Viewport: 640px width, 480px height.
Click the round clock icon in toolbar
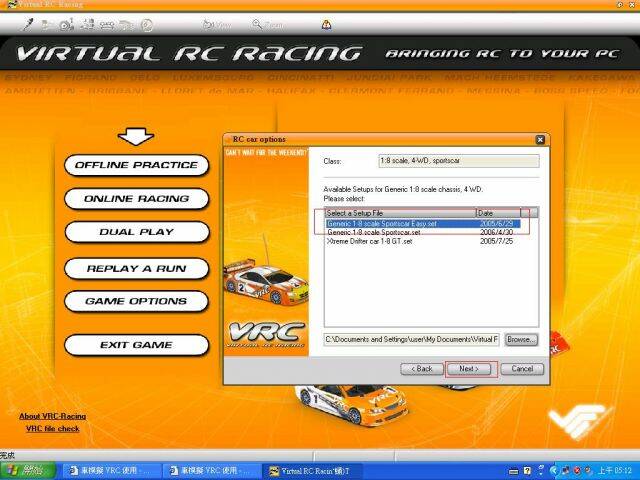147,25
